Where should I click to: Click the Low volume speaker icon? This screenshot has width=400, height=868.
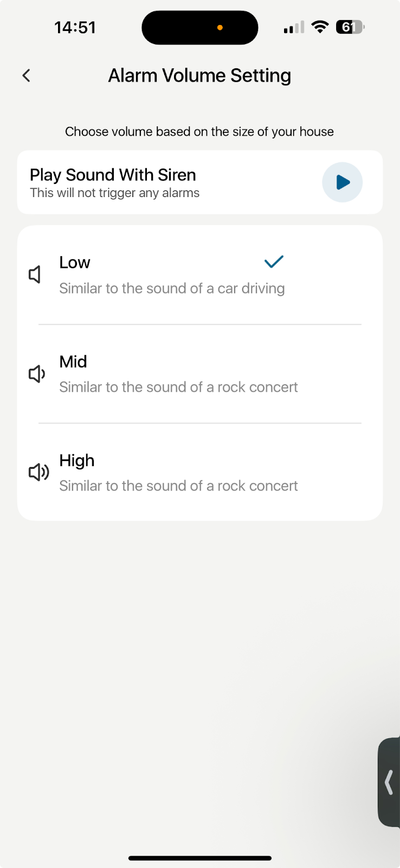(x=35, y=275)
